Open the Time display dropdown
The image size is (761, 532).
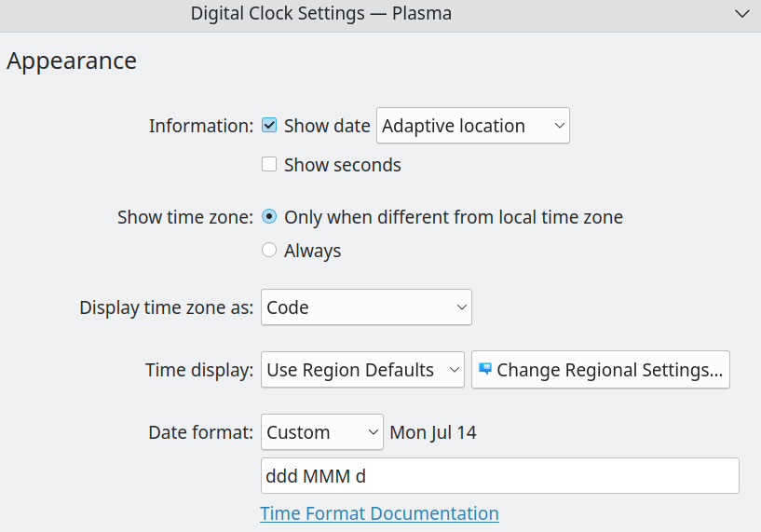(362, 370)
